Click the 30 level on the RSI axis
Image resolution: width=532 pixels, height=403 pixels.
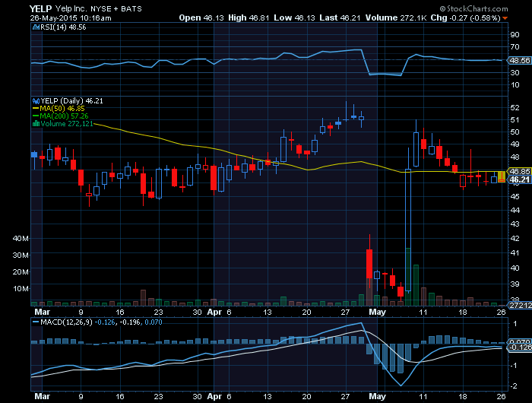515,73
